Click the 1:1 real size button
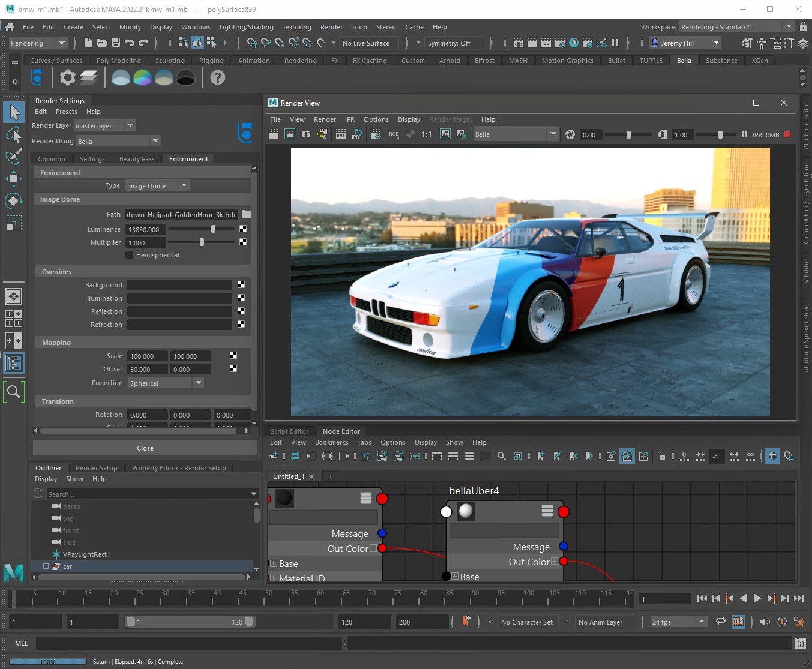The height and width of the screenshot is (669, 812). [x=427, y=134]
